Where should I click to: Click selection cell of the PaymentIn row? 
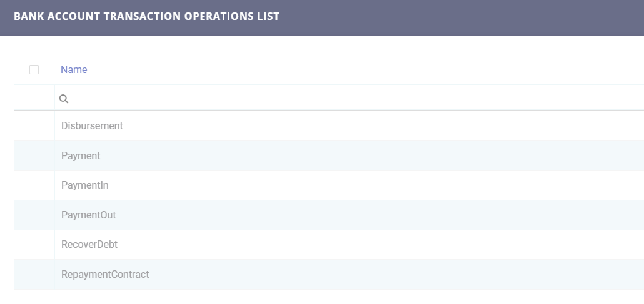[x=34, y=185]
